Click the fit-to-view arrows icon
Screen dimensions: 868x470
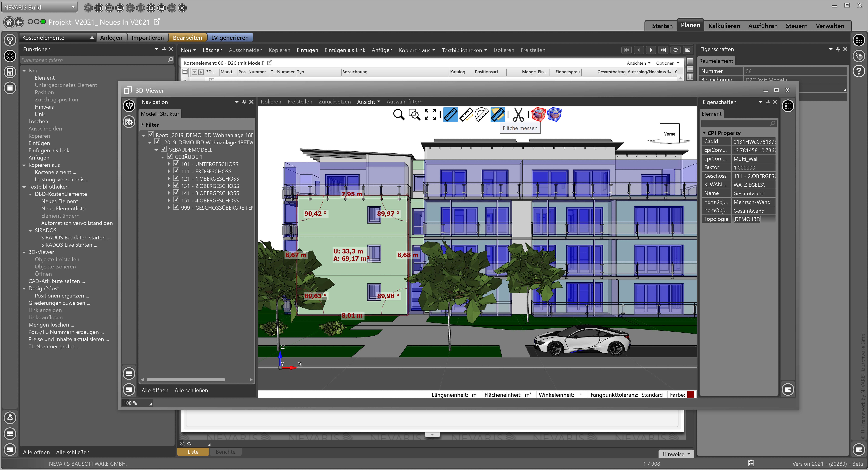click(430, 115)
